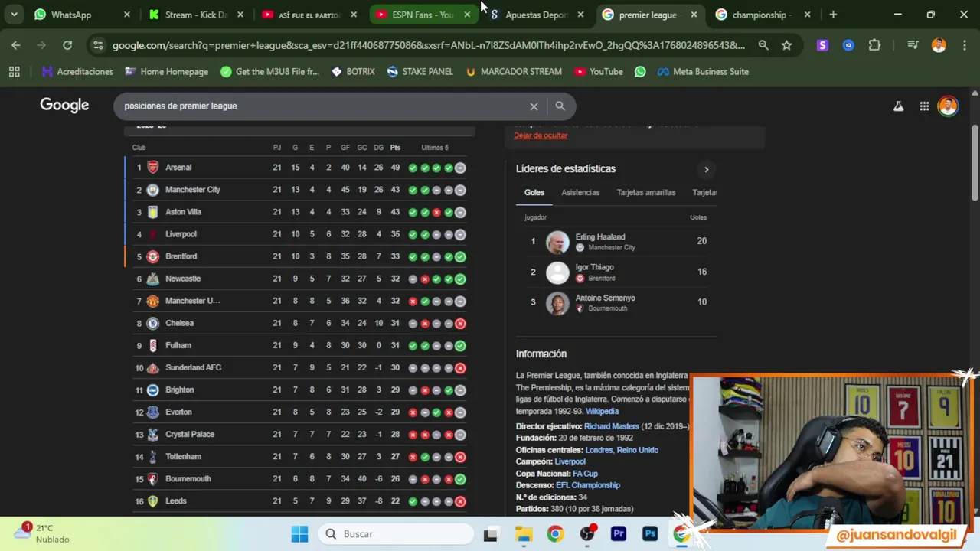Reload the current page
This screenshot has width=980, height=551.
(67, 45)
